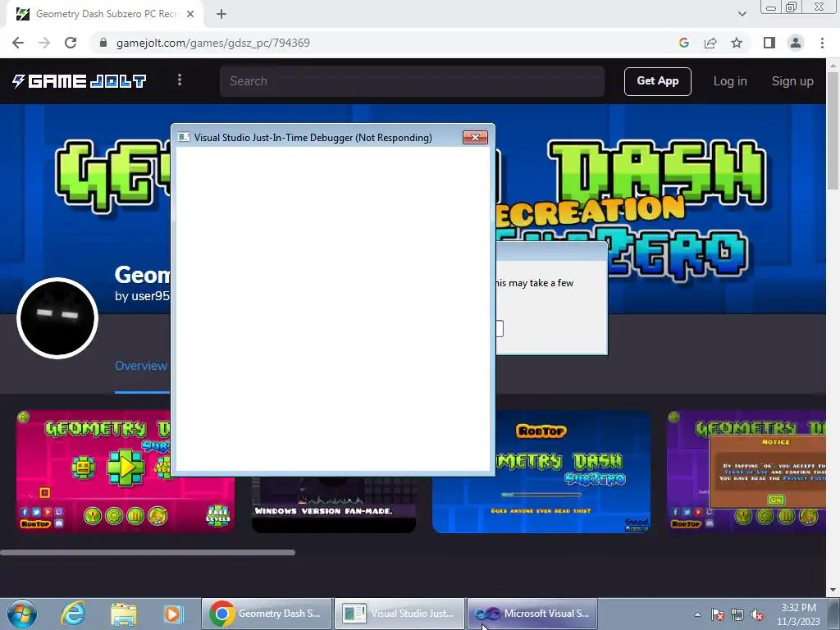Viewport: 840px width, 630px height.
Task: Click the Game Jolt logo
Action: click(x=80, y=81)
